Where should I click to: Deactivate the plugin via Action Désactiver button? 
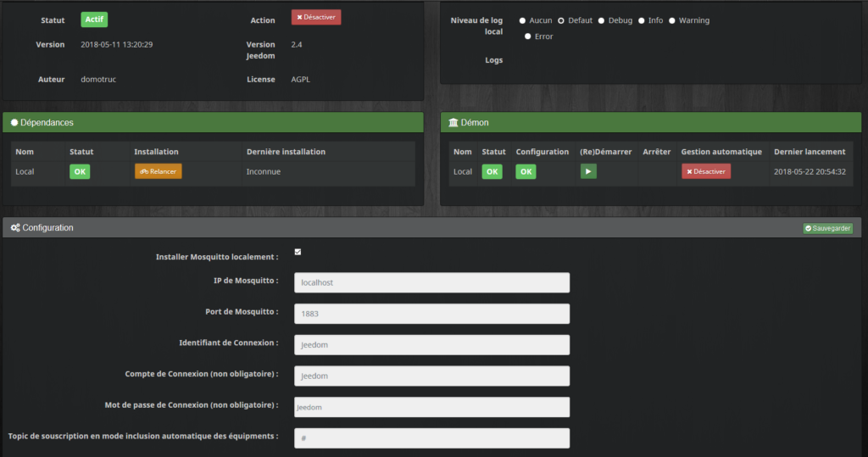coord(315,17)
